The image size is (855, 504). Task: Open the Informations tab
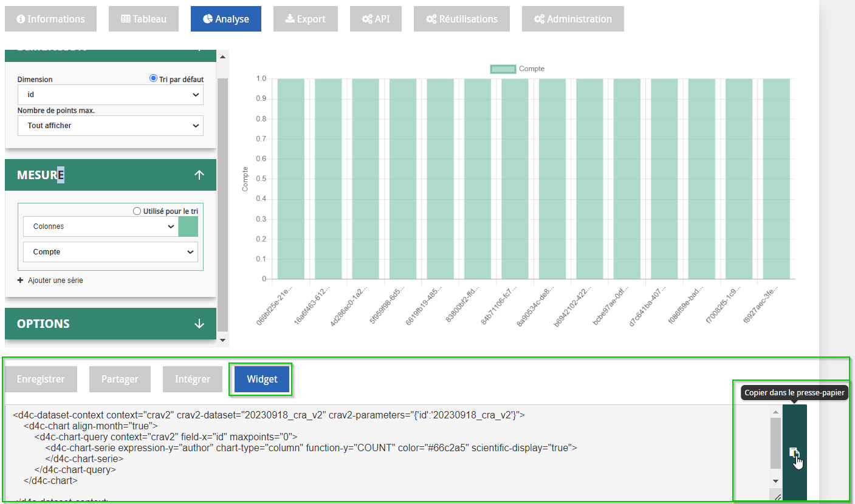point(50,19)
